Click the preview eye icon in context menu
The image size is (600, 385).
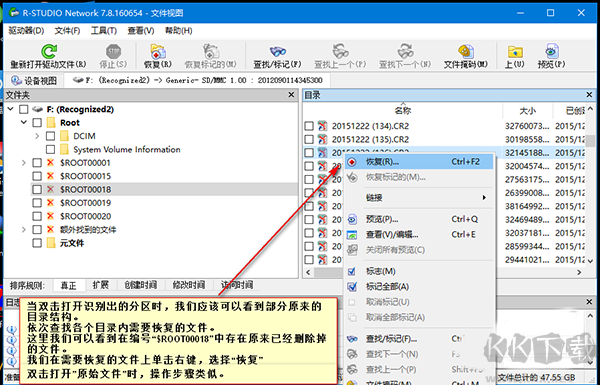tap(352, 219)
